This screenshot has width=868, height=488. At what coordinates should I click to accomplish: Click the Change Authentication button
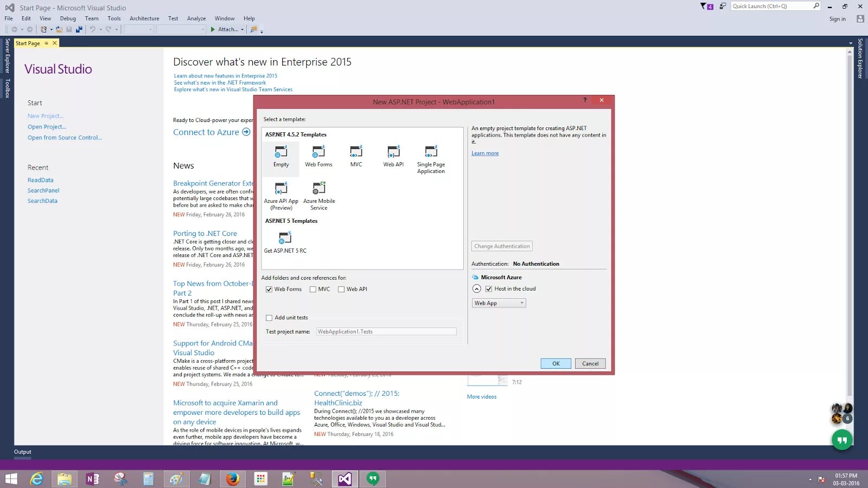pos(502,246)
